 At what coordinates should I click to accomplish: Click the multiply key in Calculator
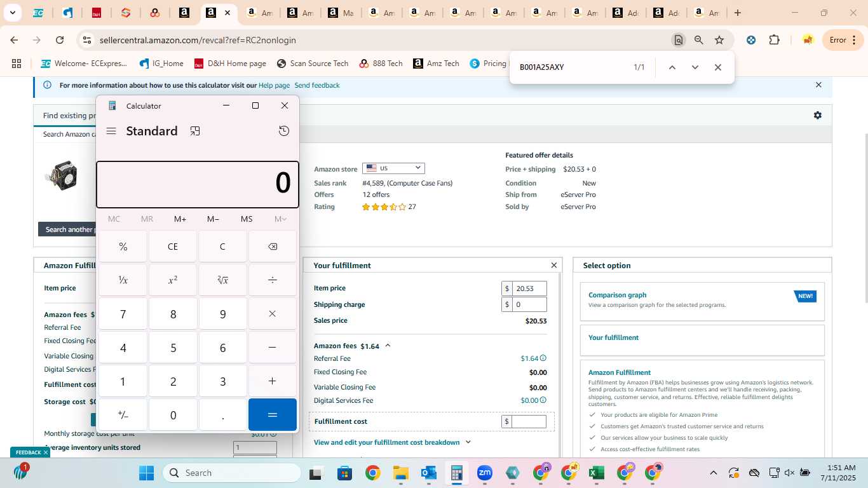pyautogui.click(x=273, y=314)
